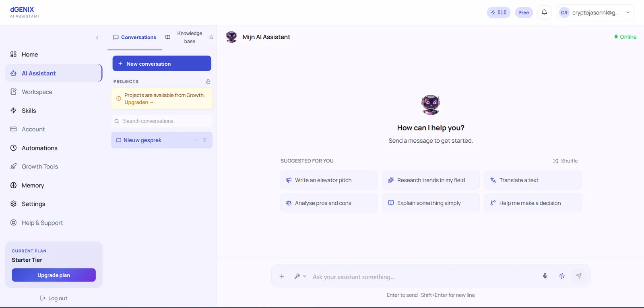The height and width of the screenshot is (308, 644).
Task: Click the Upgrade plan button
Action: coord(54,275)
